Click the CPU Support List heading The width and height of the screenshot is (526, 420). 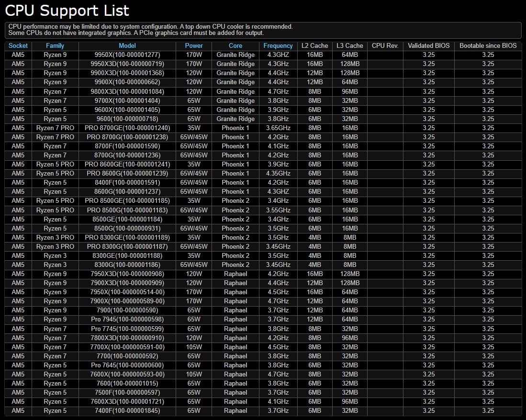click(67, 11)
